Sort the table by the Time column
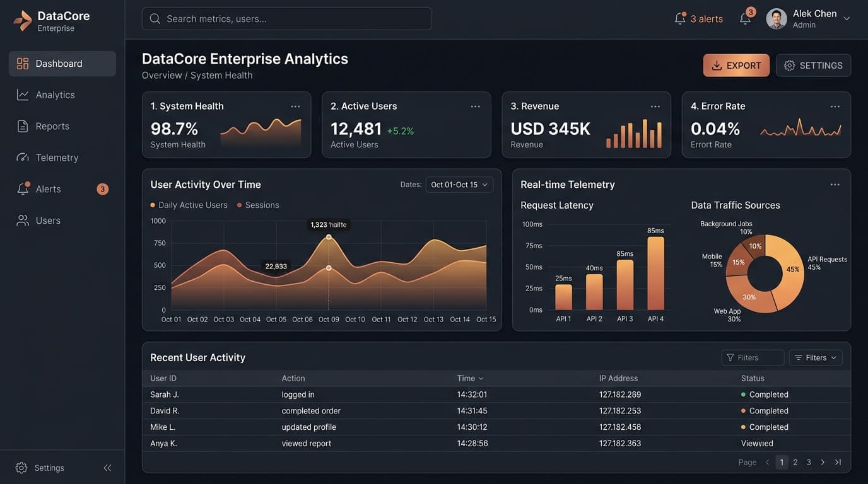 pyautogui.click(x=471, y=378)
